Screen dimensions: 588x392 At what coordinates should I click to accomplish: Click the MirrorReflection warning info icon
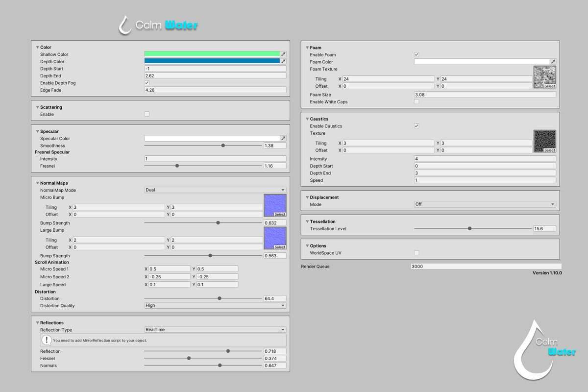tap(48, 340)
